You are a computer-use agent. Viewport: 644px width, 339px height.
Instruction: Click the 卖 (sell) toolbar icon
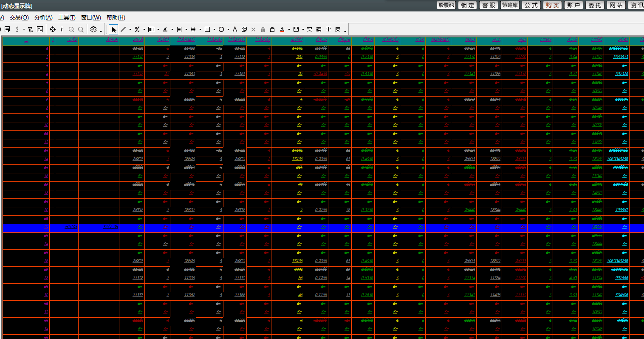click(x=319, y=29)
